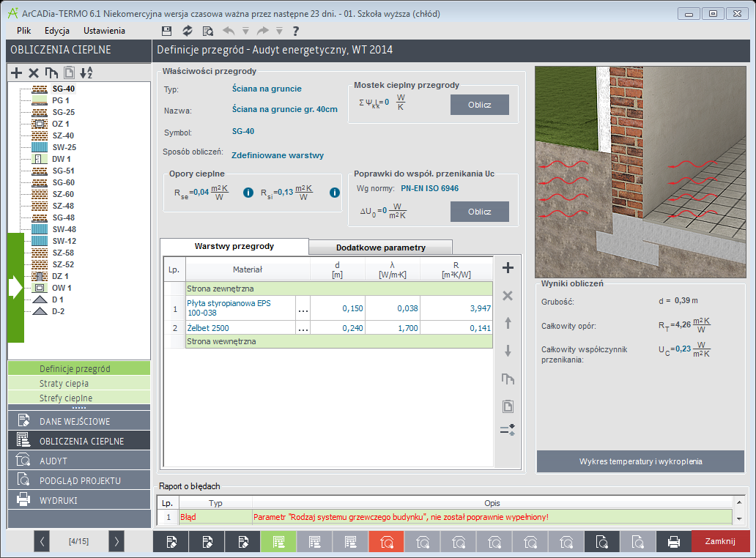This screenshot has width=756, height=558.
Task: Click the white arrow on green side handle
Action: [15, 287]
